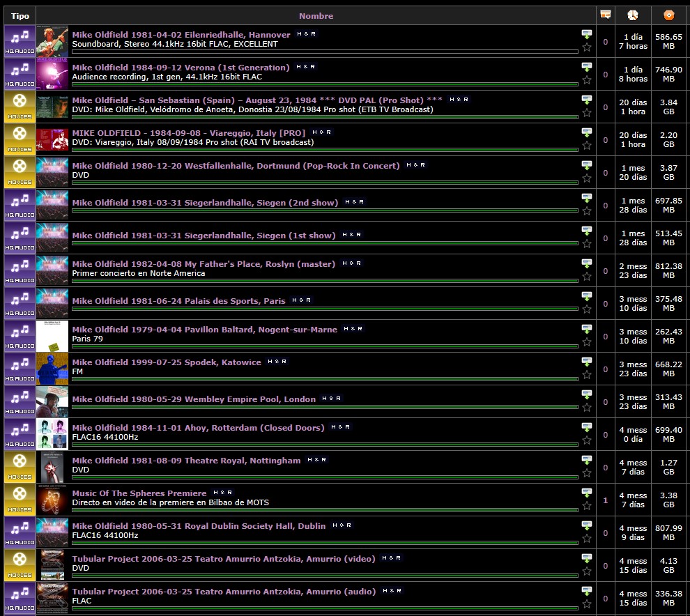This screenshot has width=690, height=616.
Task: Open San Sebastian August 23, 1984 DVD link
Action: tap(257, 100)
